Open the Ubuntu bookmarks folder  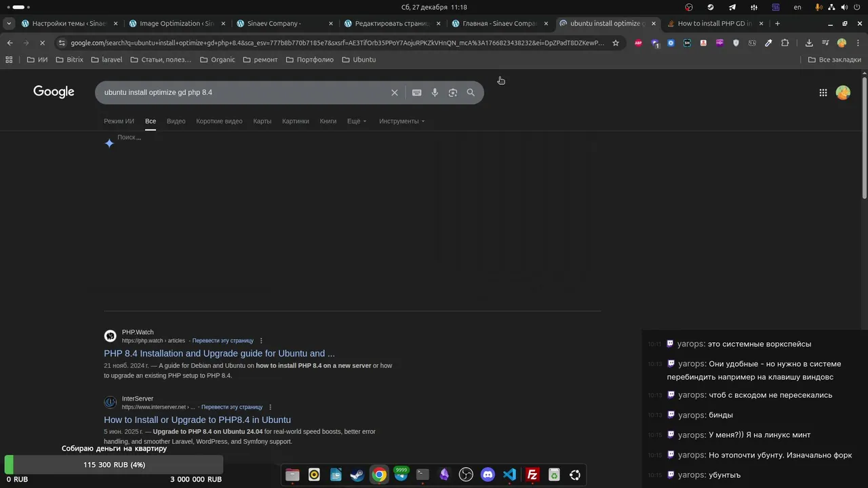point(359,60)
